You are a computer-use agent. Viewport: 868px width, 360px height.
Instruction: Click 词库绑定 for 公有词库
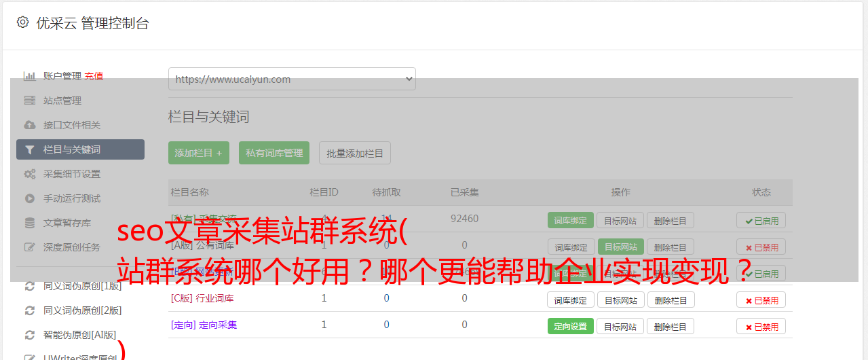click(571, 247)
